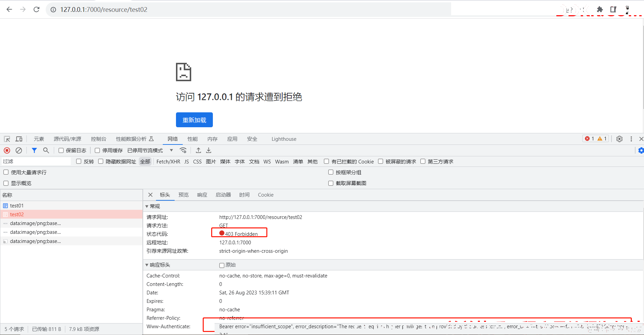Screen dimensions: 644x335
Task: Open the 时间 details tab
Action: (x=244, y=195)
